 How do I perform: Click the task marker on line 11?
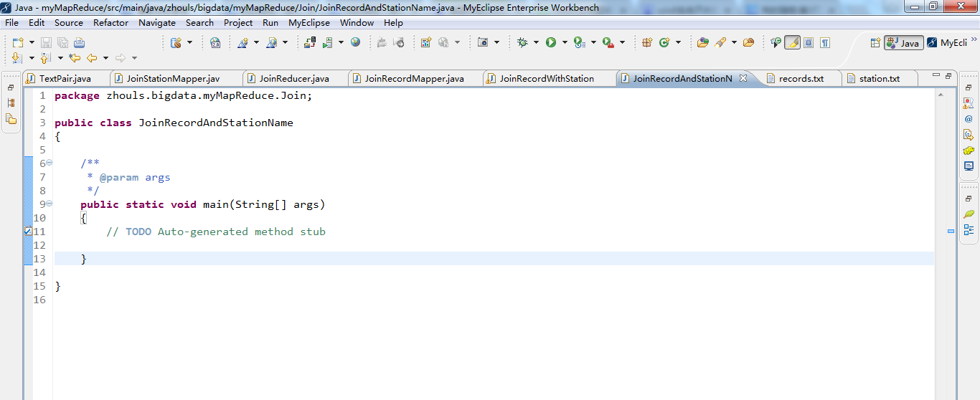[28, 232]
